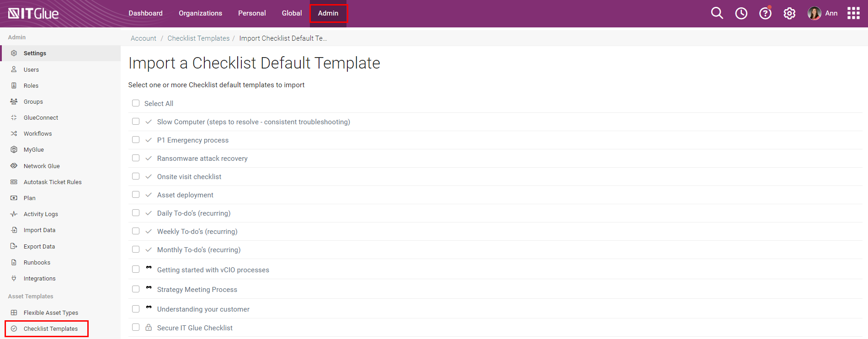The width and height of the screenshot is (868, 339).
Task: Click the Export Data icon in sidebar
Action: coord(14,246)
